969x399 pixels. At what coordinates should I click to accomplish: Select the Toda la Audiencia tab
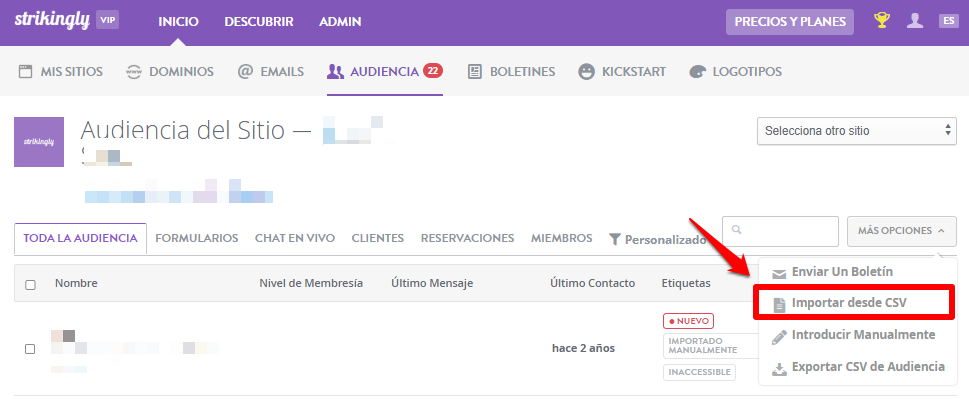pos(80,238)
